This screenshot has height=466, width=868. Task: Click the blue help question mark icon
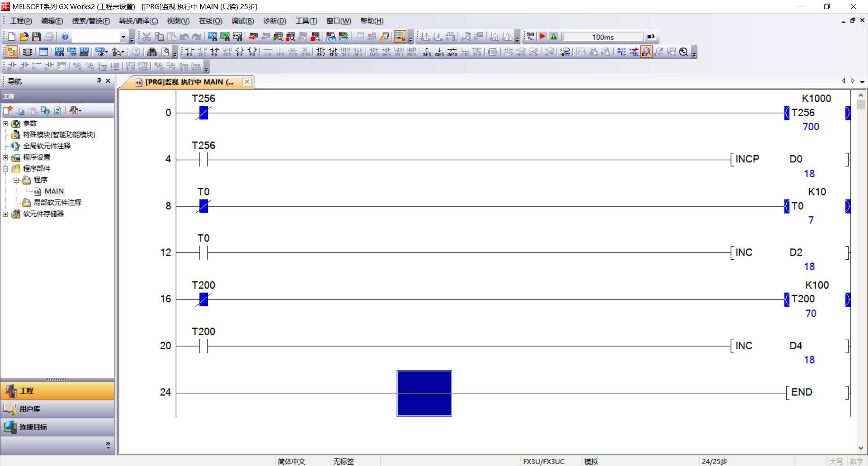coord(65,37)
